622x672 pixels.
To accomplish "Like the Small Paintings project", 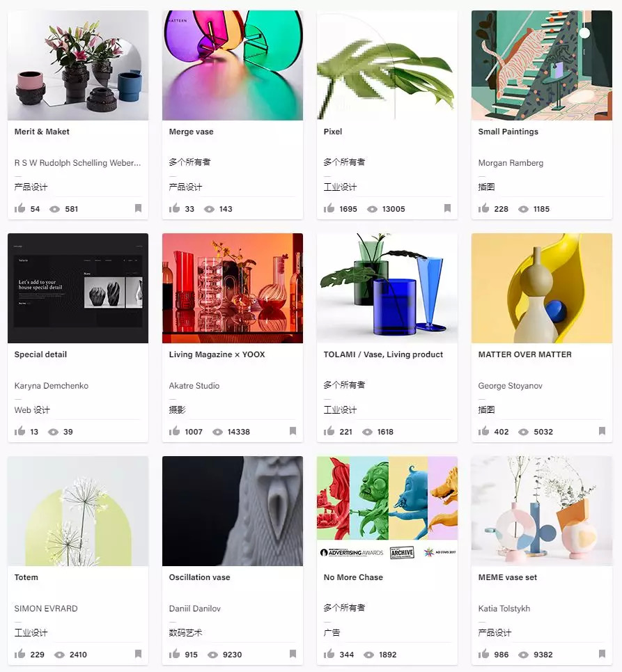I will 483,208.
